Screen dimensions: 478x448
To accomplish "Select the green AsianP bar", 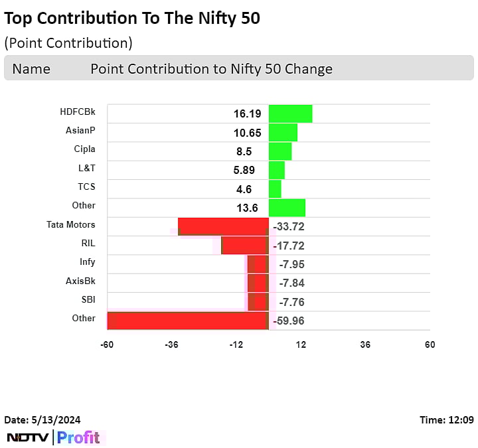I will pos(283,132).
